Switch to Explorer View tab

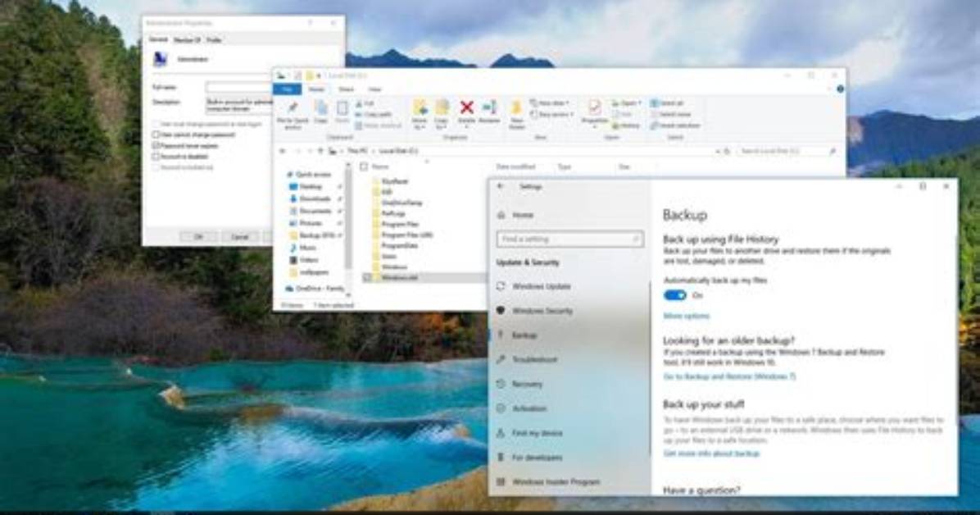[374, 89]
